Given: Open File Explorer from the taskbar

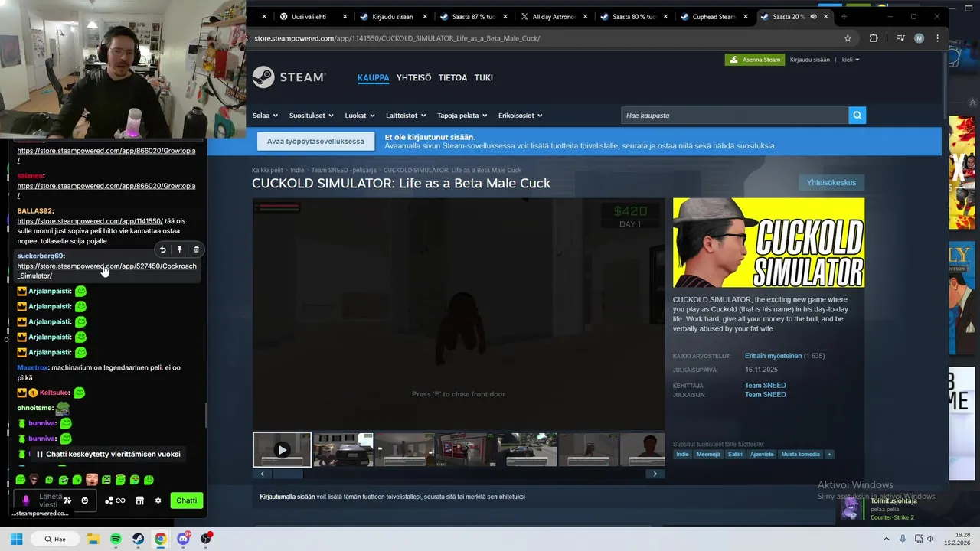Looking at the screenshot, I should 93,539.
